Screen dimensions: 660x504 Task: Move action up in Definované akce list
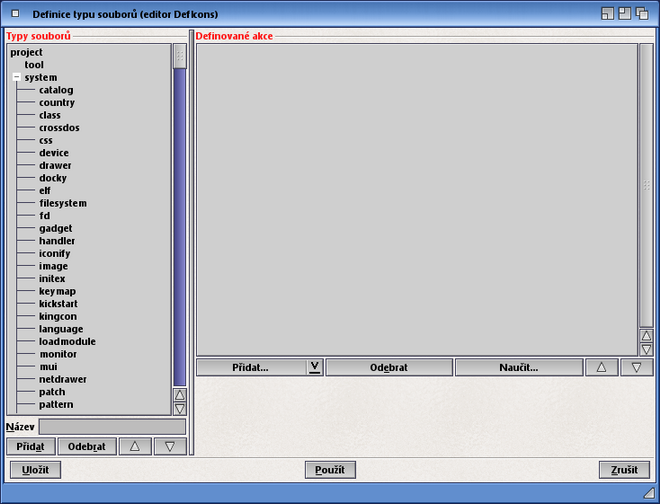click(601, 367)
